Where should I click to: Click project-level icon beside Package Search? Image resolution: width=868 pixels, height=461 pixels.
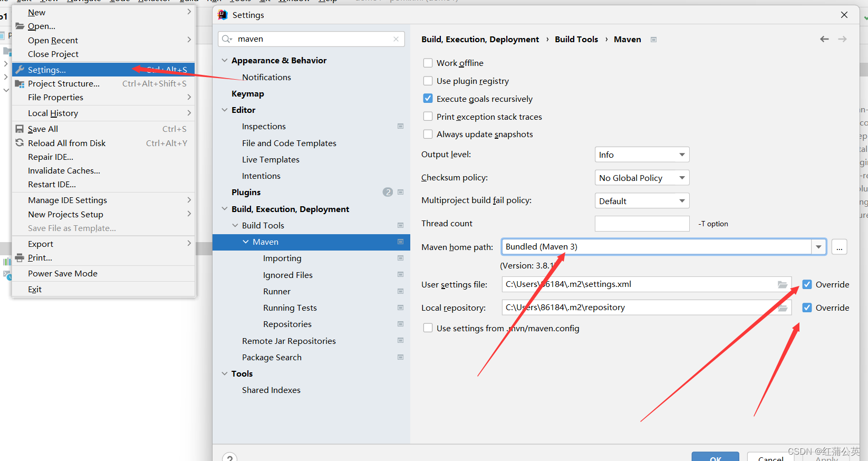click(x=400, y=357)
